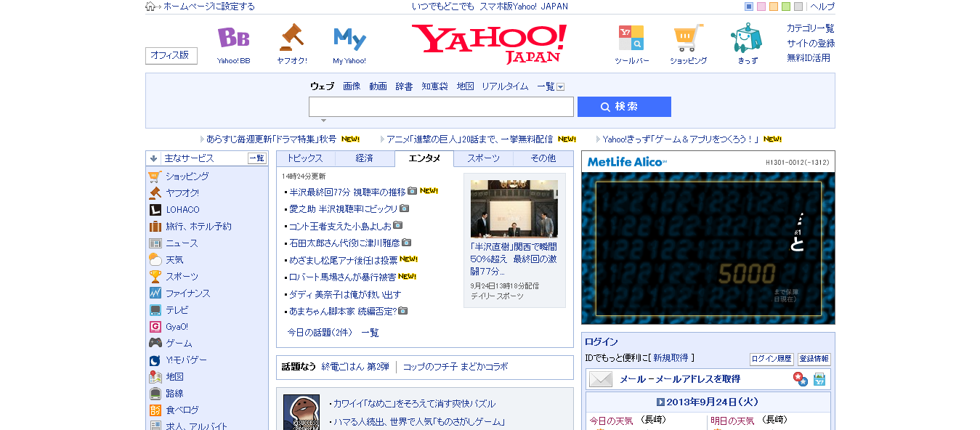Open the なめこ game thumbnail
Screen dimensions: 980x430
point(301,412)
